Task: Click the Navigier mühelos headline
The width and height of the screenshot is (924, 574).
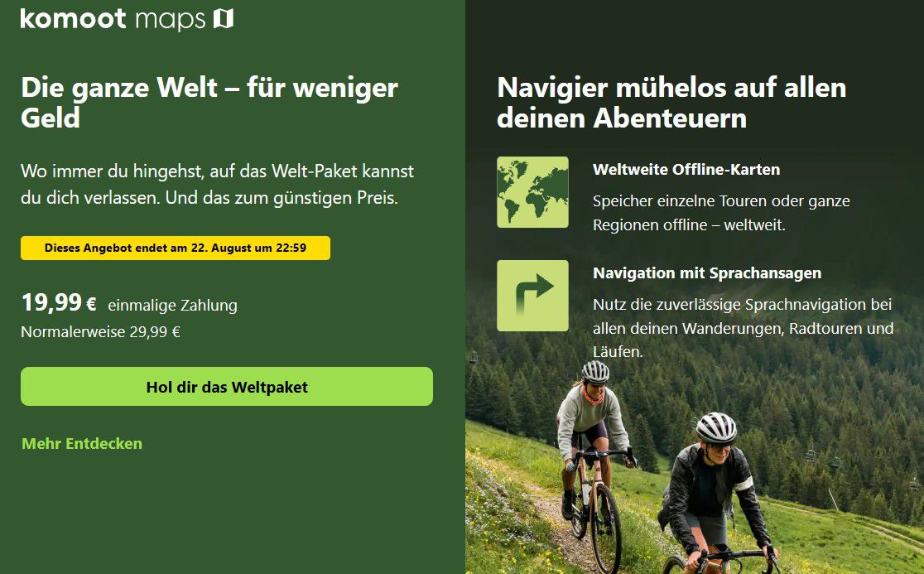Action: [x=671, y=103]
